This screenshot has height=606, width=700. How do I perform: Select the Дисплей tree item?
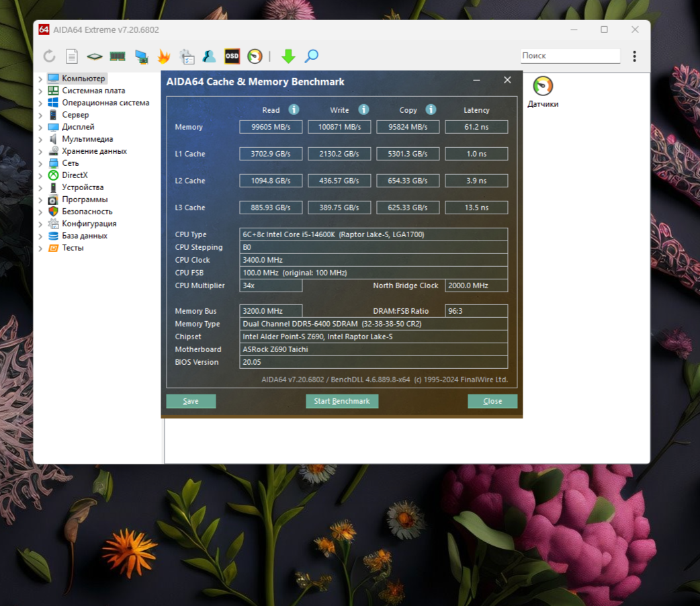click(78, 126)
